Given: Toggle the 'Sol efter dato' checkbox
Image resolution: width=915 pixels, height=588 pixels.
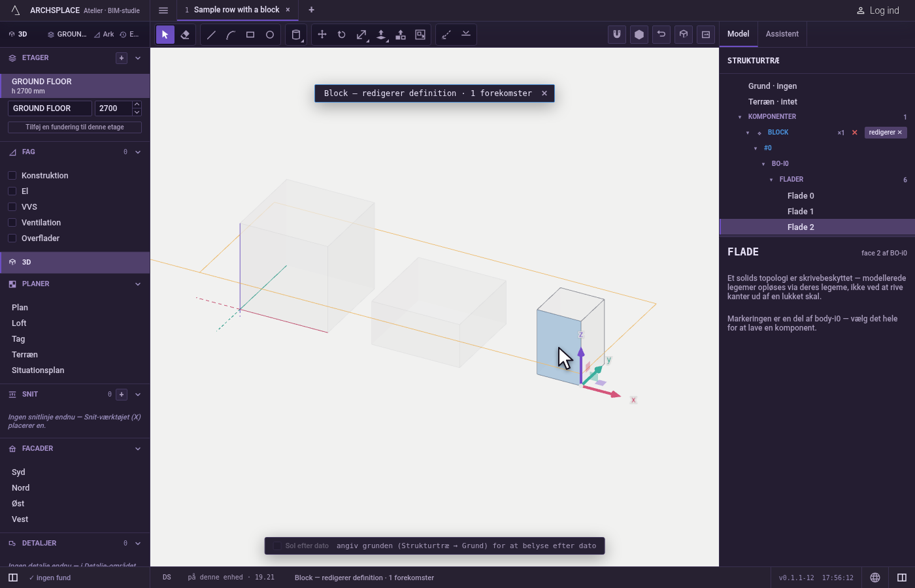Looking at the screenshot, I should point(277,546).
